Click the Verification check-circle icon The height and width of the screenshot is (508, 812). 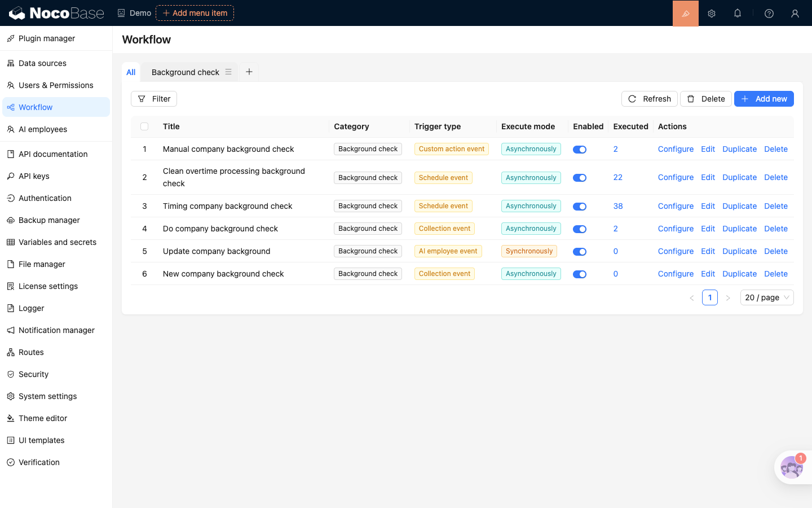[11, 462]
